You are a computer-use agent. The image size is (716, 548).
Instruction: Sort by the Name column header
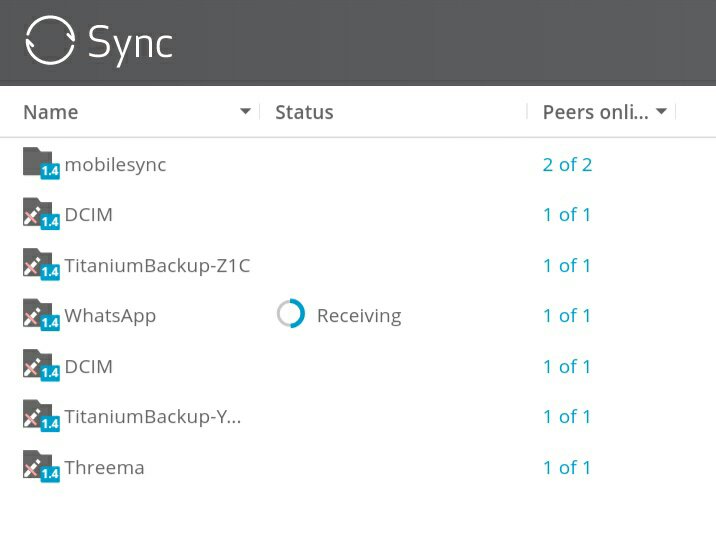pos(51,112)
